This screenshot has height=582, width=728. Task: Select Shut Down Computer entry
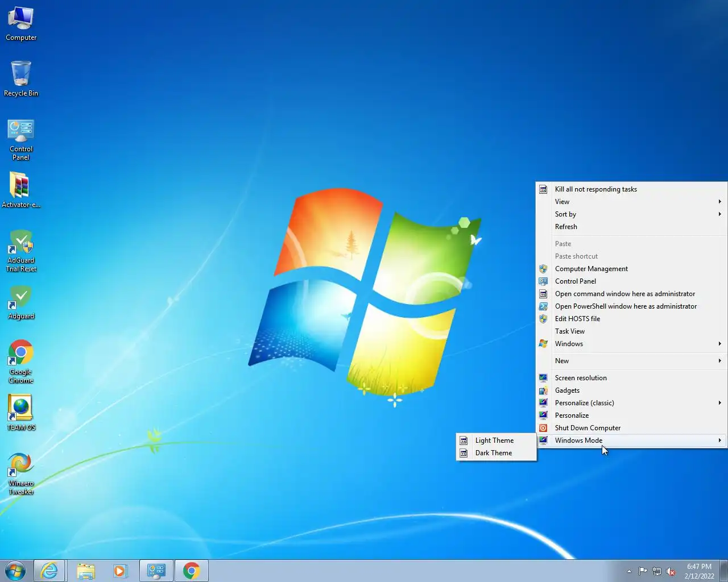631,428
